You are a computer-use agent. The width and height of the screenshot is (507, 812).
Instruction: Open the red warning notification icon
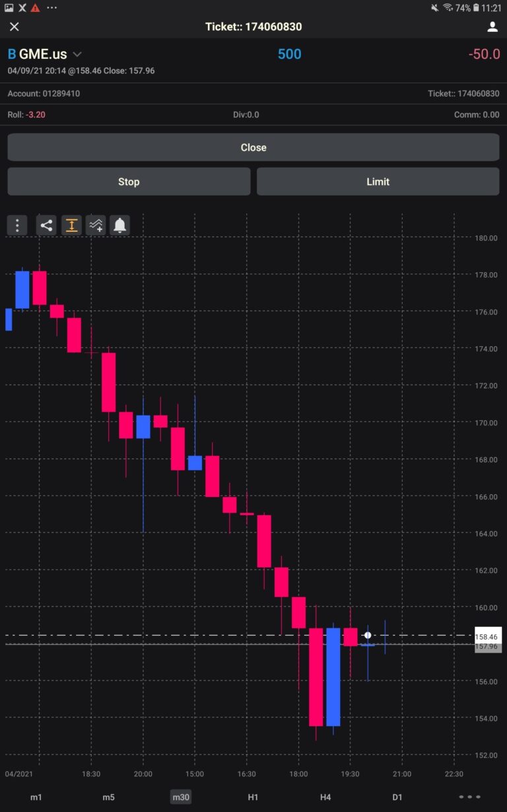click(35, 8)
